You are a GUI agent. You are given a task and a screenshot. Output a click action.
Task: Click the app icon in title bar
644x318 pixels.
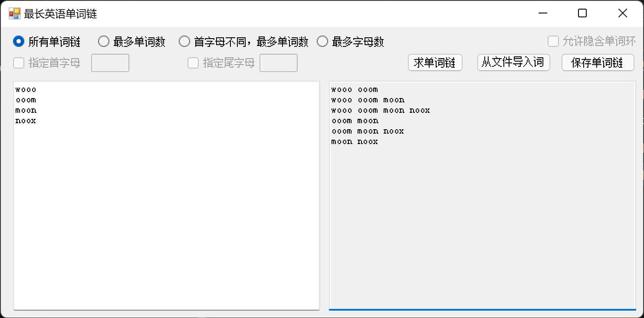(x=14, y=13)
